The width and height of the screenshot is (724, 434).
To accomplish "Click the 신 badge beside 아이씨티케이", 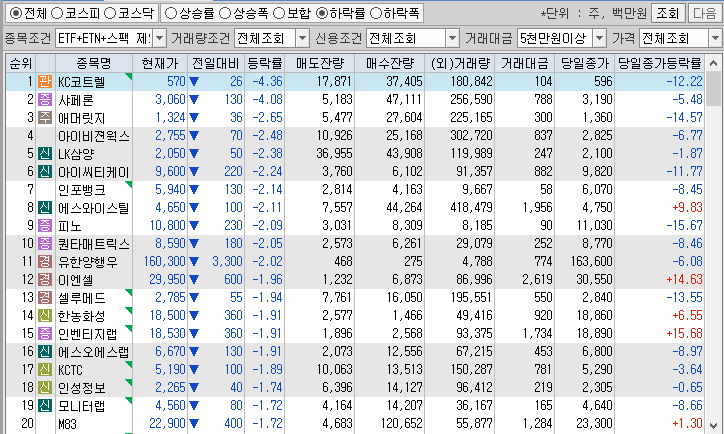I will point(45,172).
